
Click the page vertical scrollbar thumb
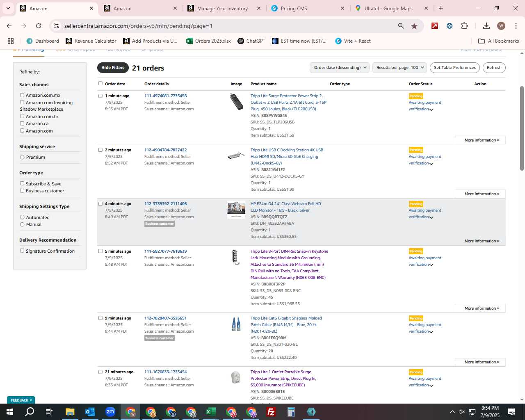click(x=522, y=128)
